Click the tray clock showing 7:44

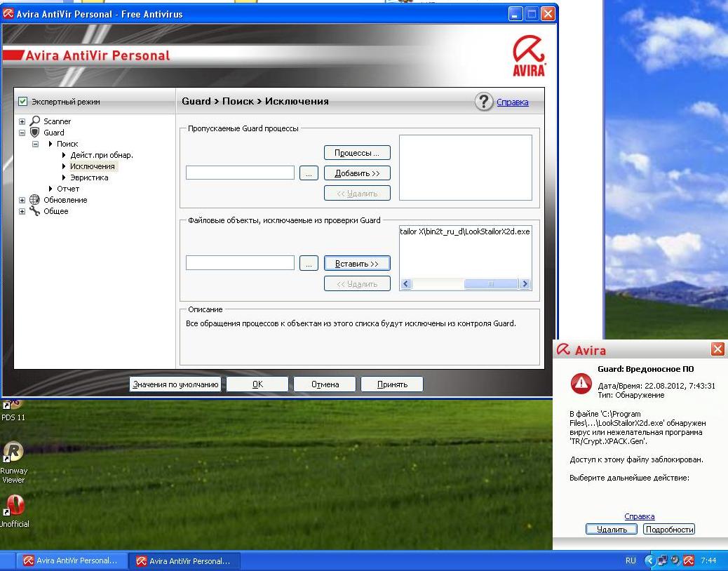click(708, 560)
